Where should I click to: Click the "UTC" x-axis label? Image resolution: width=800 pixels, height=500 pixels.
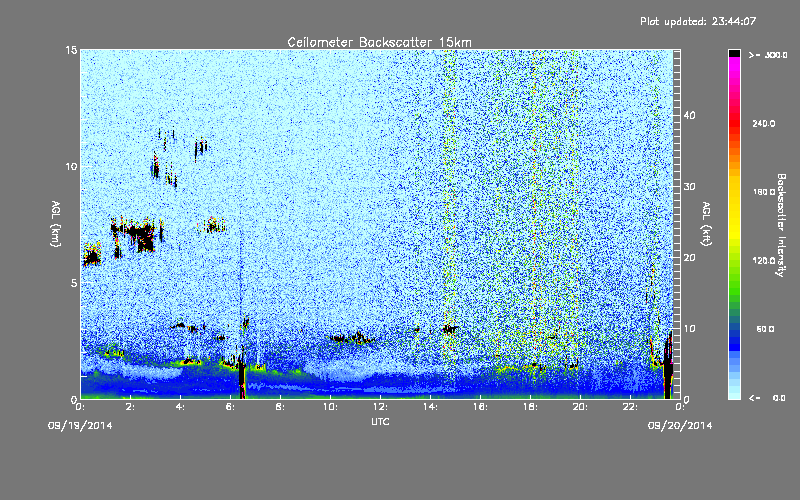pyautogui.click(x=380, y=421)
